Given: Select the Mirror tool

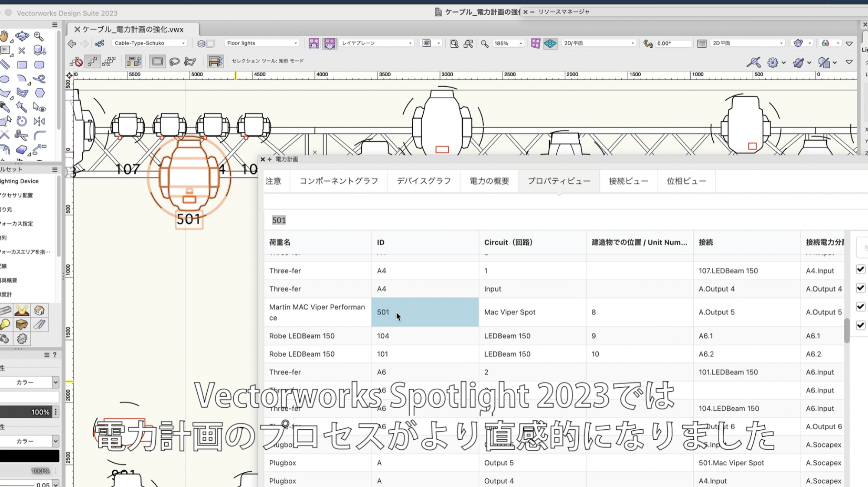Looking at the screenshot, I should click(39, 121).
